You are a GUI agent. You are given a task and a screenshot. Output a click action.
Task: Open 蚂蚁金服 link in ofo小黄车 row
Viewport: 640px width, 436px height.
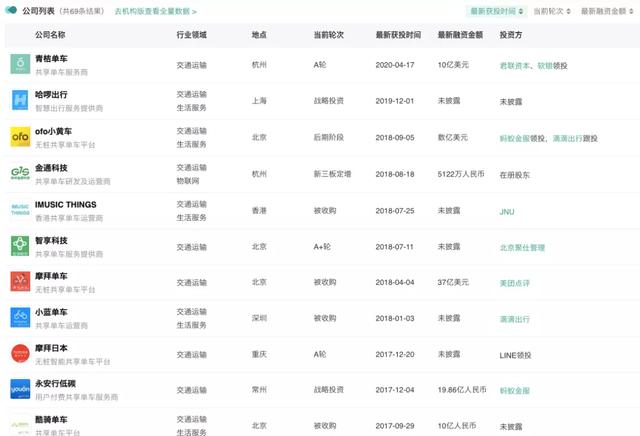tap(515, 138)
